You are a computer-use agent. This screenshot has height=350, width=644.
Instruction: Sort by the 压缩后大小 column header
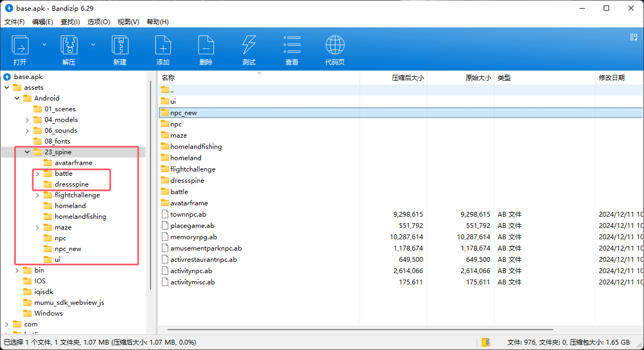point(393,77)
